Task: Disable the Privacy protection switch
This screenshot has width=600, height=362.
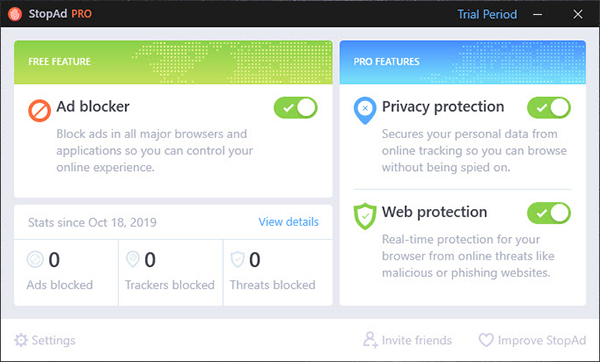Action: (549, 108)
